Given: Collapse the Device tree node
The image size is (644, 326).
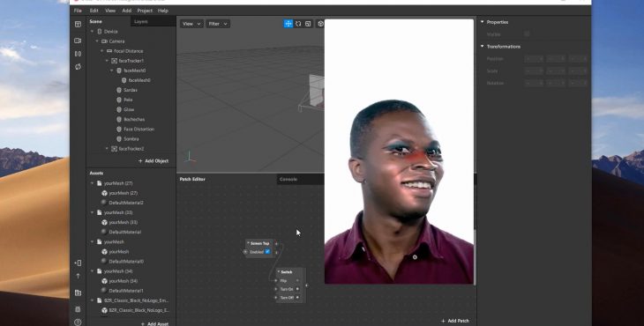Looking at the screenshot, I should click(93, 32).
